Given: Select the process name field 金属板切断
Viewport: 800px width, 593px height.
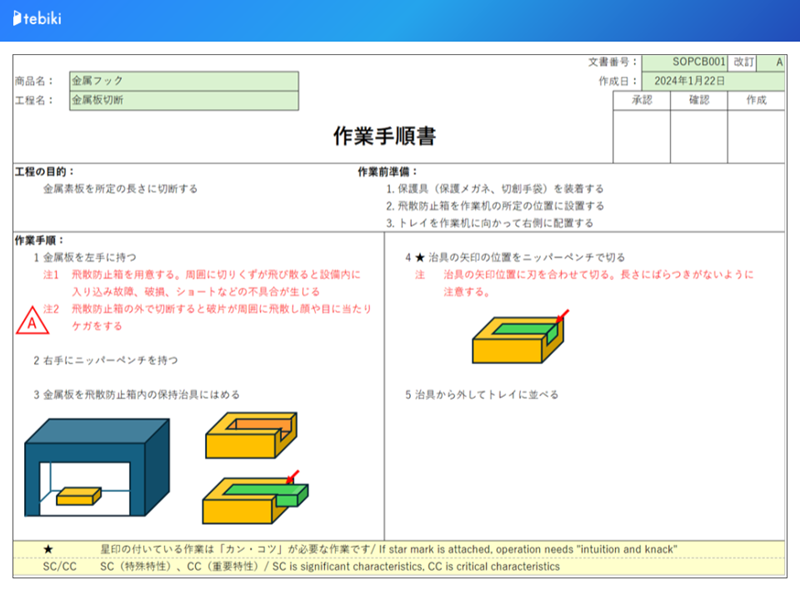Looking at the screenshot, I should pos(184,101).
